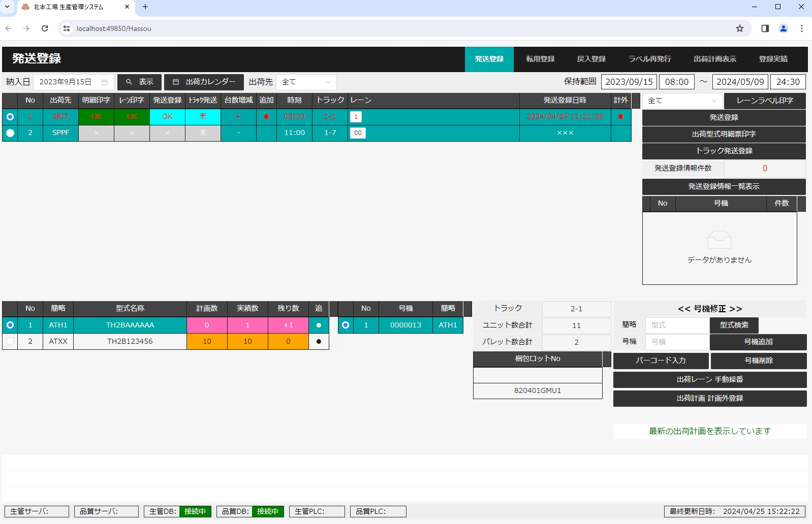Click the 発送登録情報一覧表示 button
Screen dimensions: 812x524
pyautogui.click(x=724, y=187)
